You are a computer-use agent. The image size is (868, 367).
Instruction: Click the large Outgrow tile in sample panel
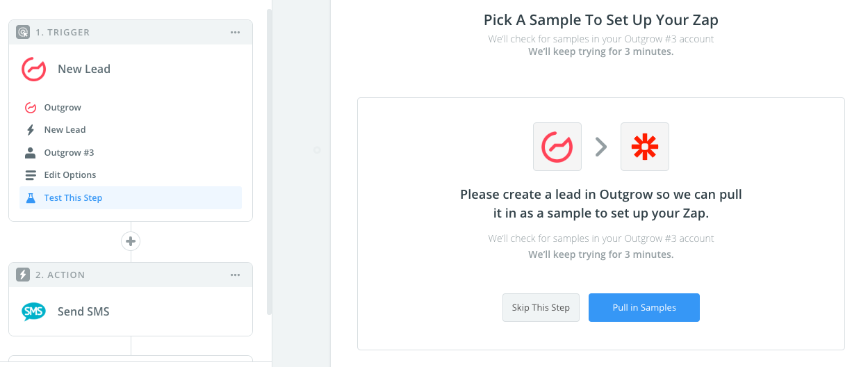point(557,147)
